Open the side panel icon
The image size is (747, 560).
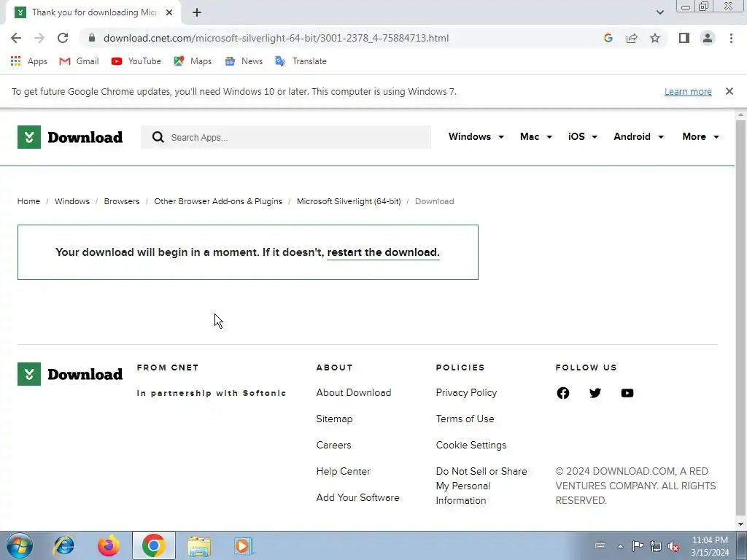click(684, 38)
